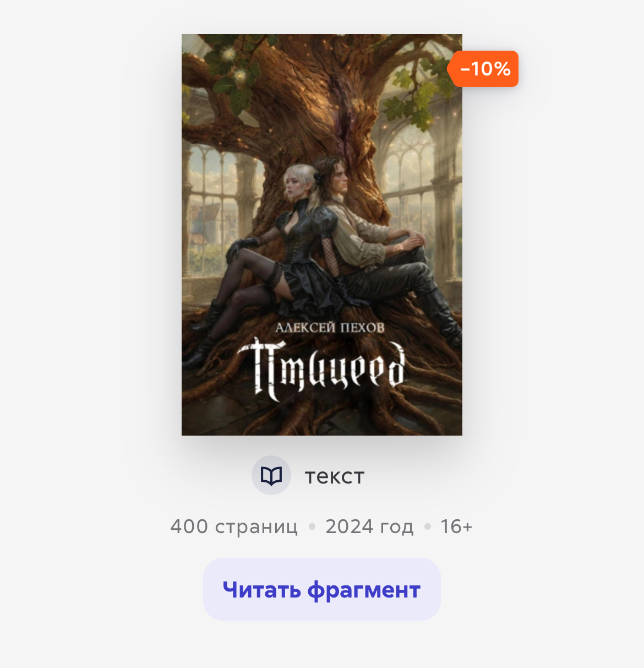Click the 400 страниц page count
644x668 pixels.
click(234, 527)
